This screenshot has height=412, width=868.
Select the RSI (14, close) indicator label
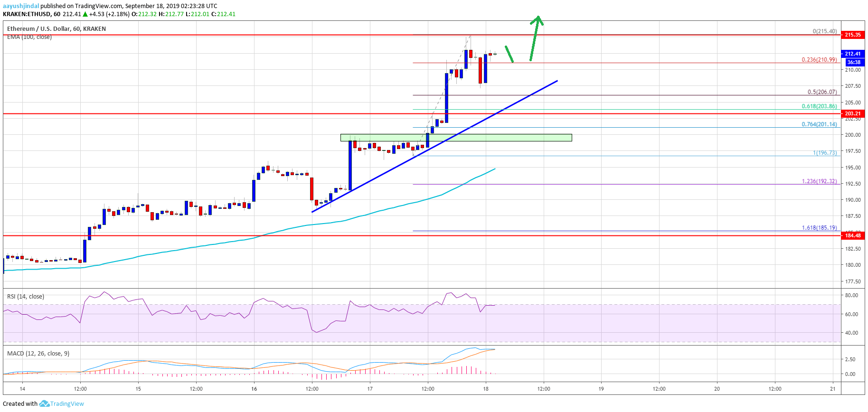(x=26, y=297)
